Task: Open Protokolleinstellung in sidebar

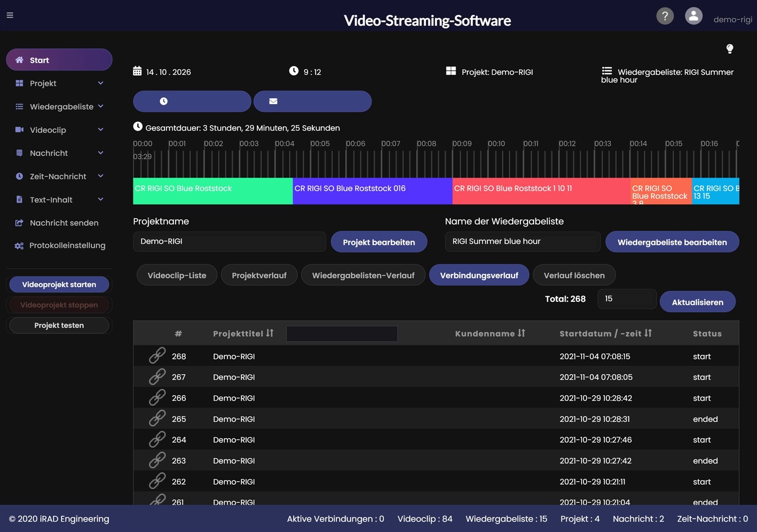Action: [59, 245]
